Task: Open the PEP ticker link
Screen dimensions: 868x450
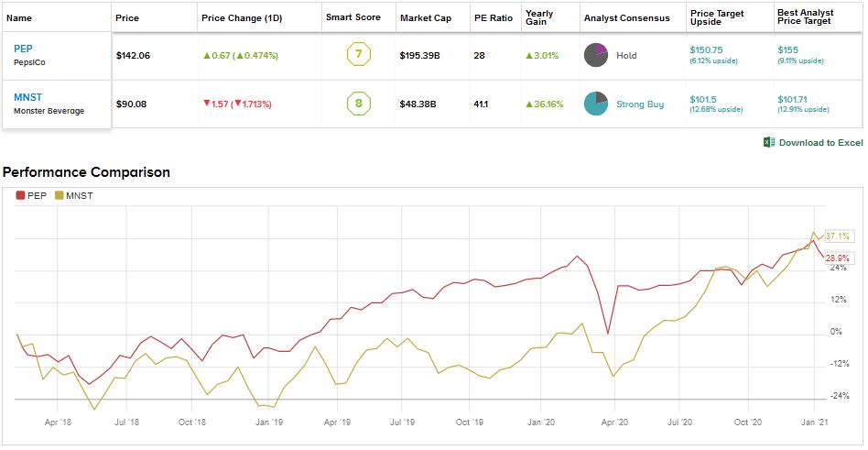Action: click(x=23, y=49)
